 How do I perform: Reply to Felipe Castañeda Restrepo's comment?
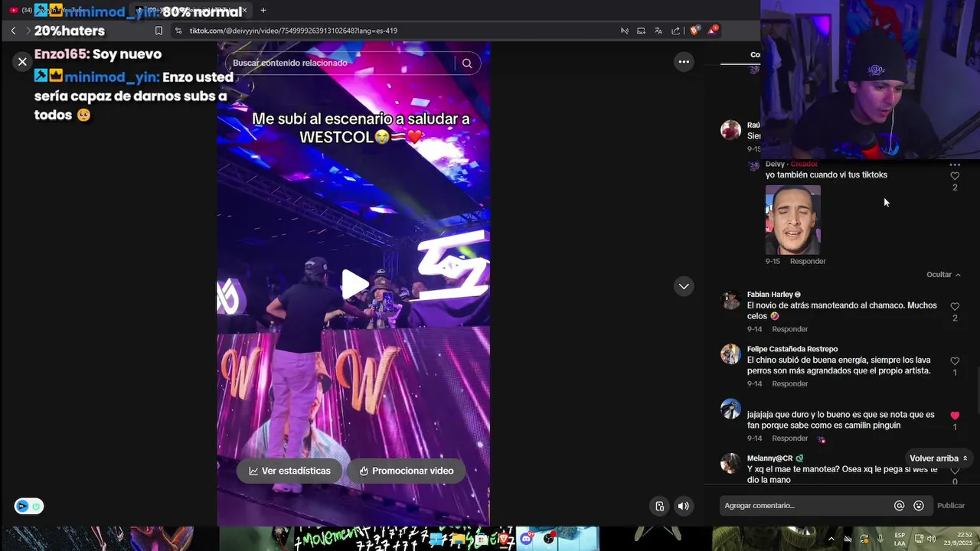coord(790,384)
